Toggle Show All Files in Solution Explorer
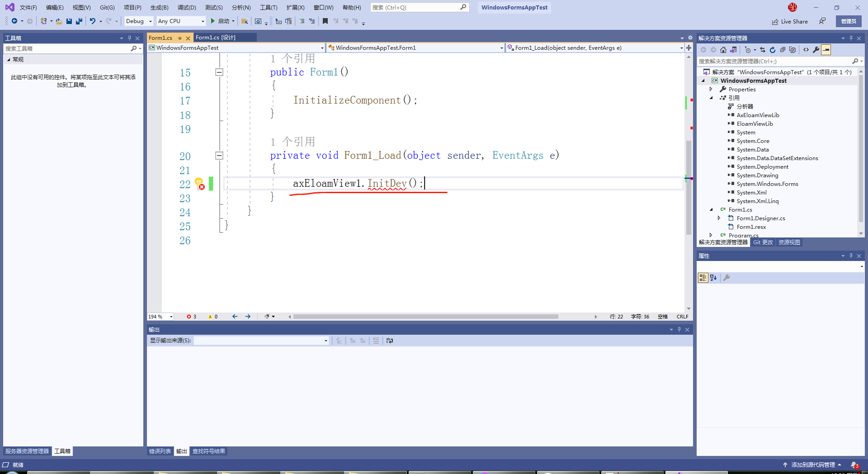This screenshot has width=868, height=474. click(x=793, y=50)
